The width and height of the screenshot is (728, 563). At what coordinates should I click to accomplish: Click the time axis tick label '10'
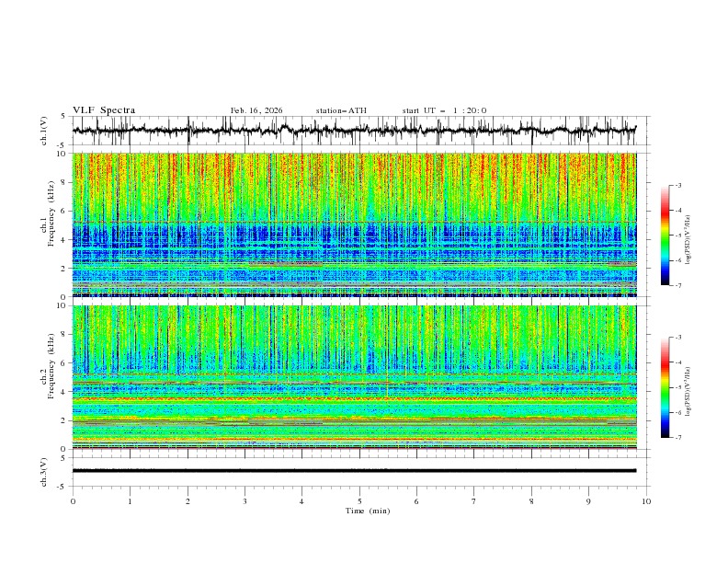pyautogui.click(x=646, y=501)
